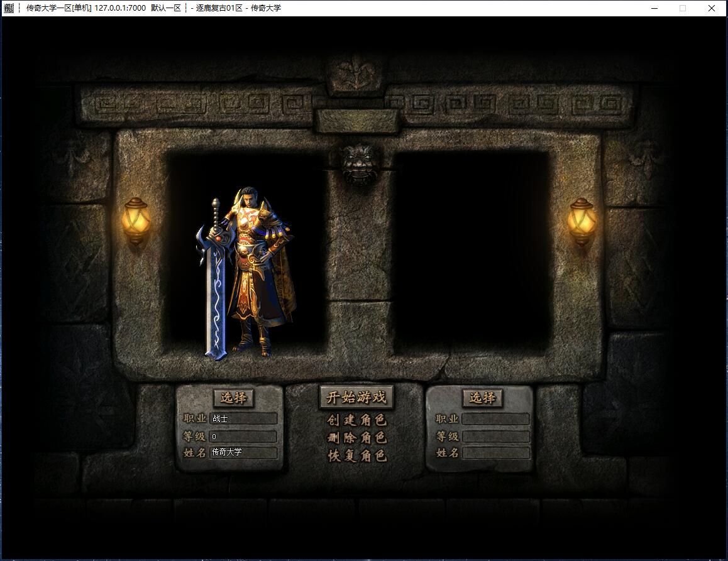
Task: Click the window title text 传奇大学一区[单机]
Action: 58,8
